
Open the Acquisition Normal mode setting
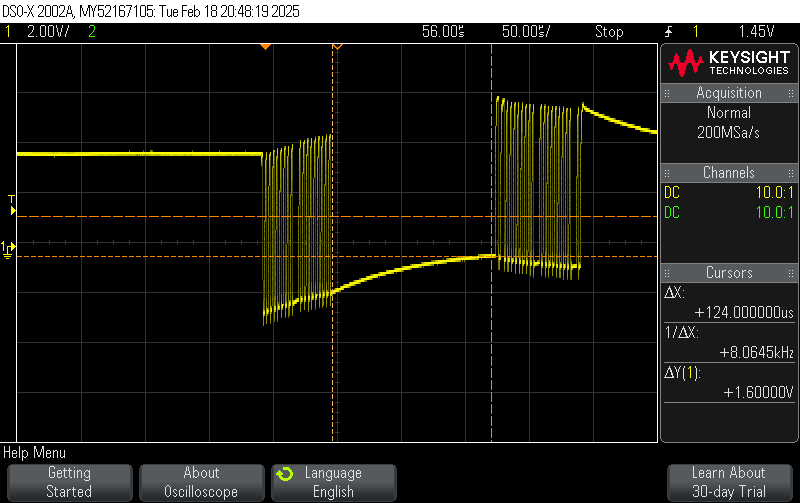click(728, 113)
